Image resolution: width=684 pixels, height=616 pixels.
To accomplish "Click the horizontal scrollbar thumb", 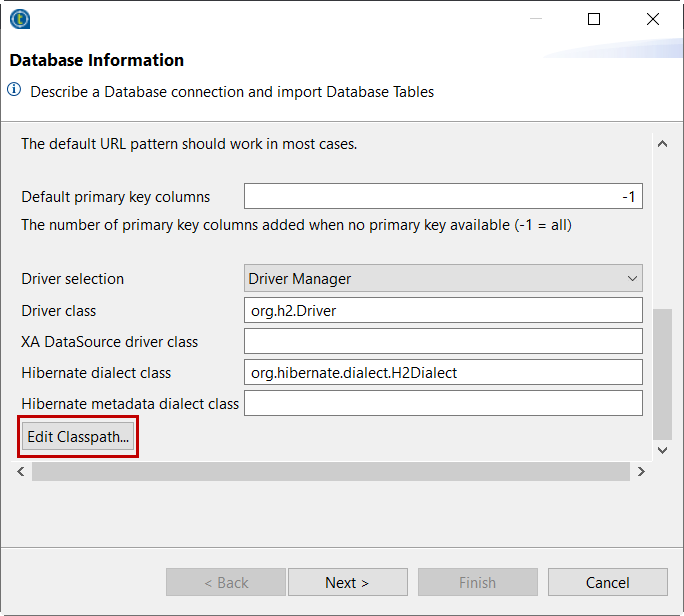I will [x=330, y=471].
